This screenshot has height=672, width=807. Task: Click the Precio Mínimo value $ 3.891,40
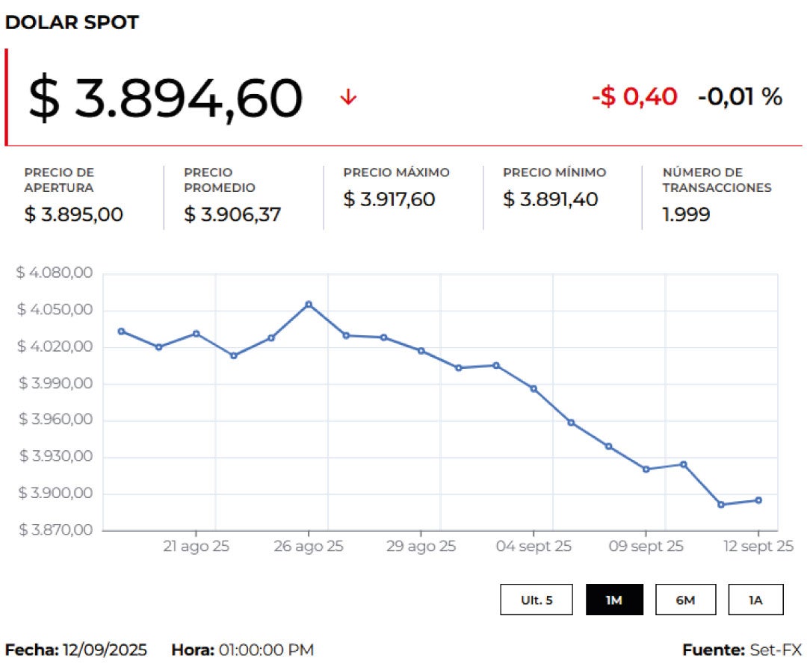[550, 199]
